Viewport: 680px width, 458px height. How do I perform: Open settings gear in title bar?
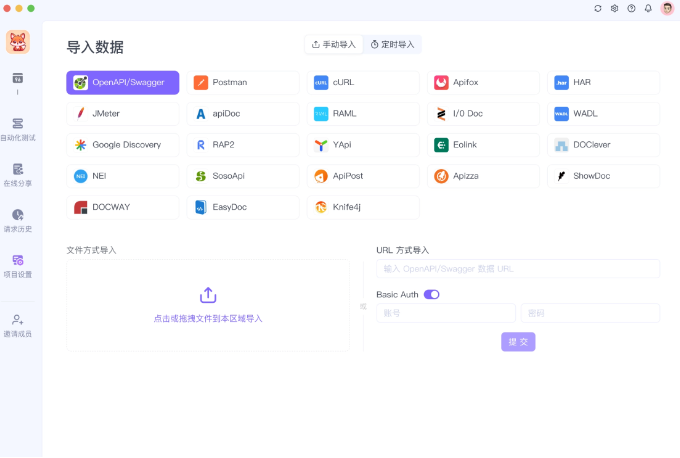615,8
